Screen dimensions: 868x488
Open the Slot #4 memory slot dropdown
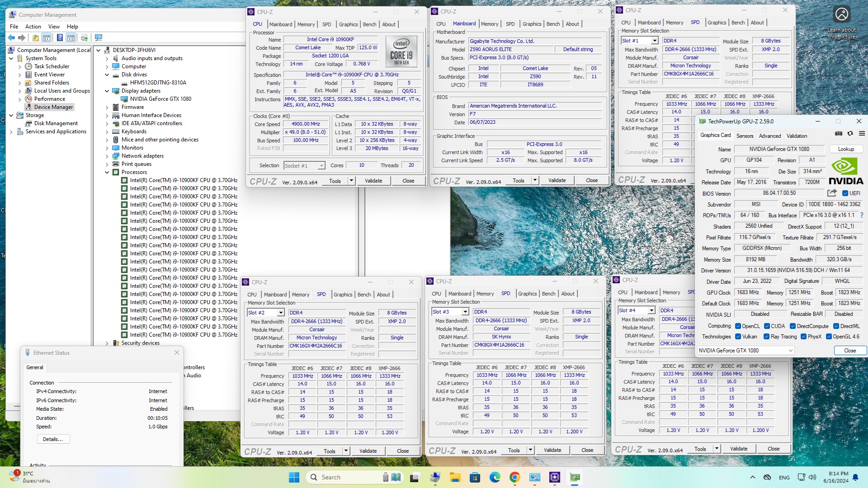(x=651, y=310)
